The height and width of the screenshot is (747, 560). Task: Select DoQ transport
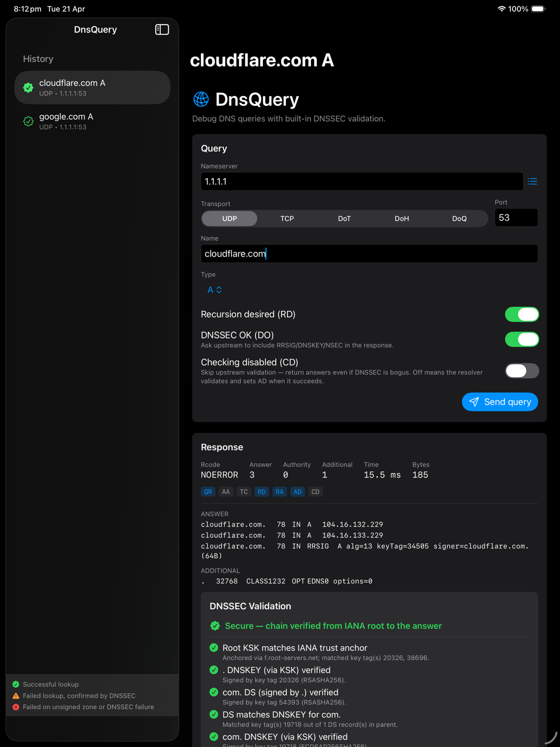[x=459, y=219]
